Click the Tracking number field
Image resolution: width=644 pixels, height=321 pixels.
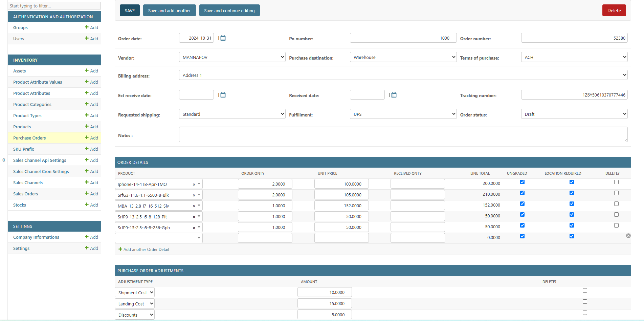[574, 95]
